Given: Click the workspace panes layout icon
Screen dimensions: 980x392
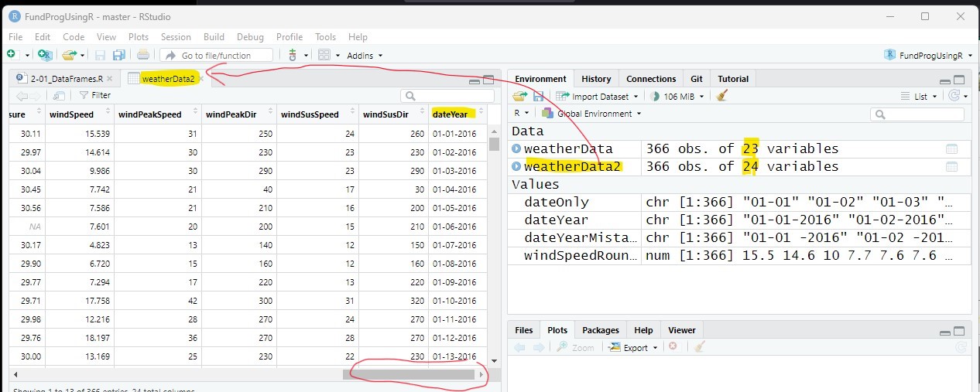Looking at the screenshot, I should click(324, 55).
